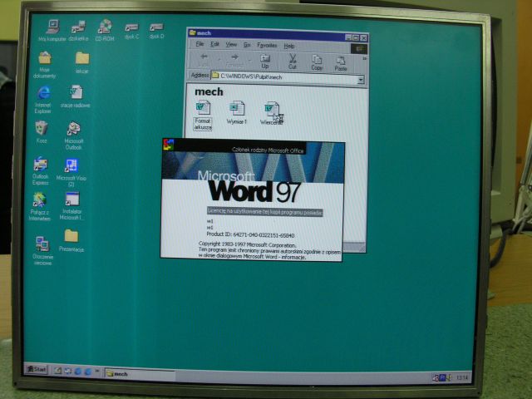This screenshot has height=399, width=532.
Task: Select the Instalator Microsoft shortcut icon
Action: click(x=72, y=205)
